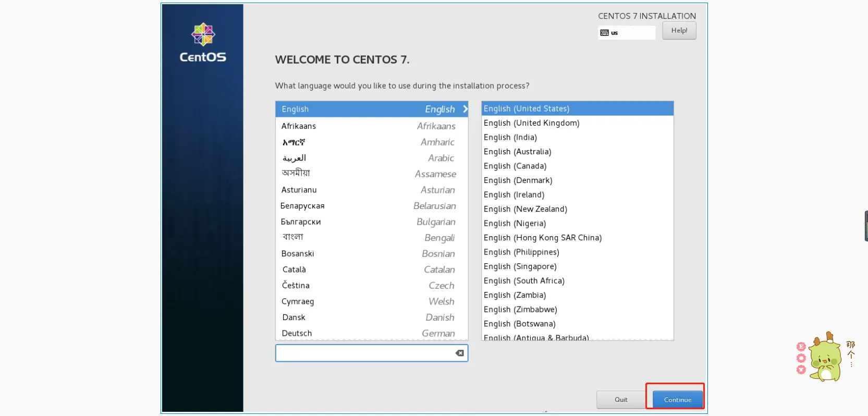This screenshot has height=416, width=868.
Task: Choose English (Nigeria) locale
Action: tap(578, 223)
